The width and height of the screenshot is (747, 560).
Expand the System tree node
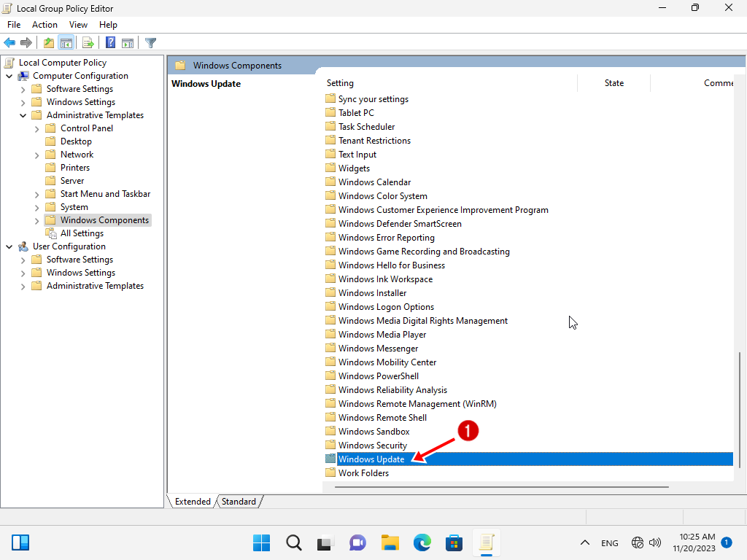[x=37, y=207]
